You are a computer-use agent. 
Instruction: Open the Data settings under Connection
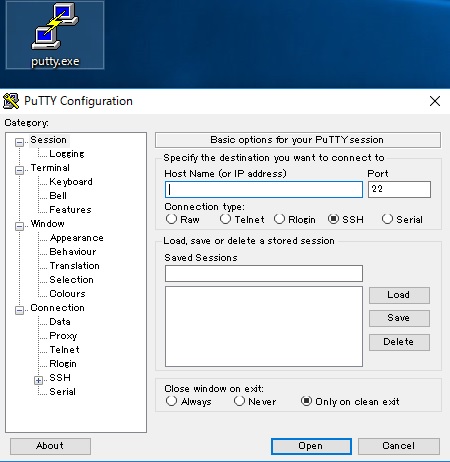click(x=60, y=322)
